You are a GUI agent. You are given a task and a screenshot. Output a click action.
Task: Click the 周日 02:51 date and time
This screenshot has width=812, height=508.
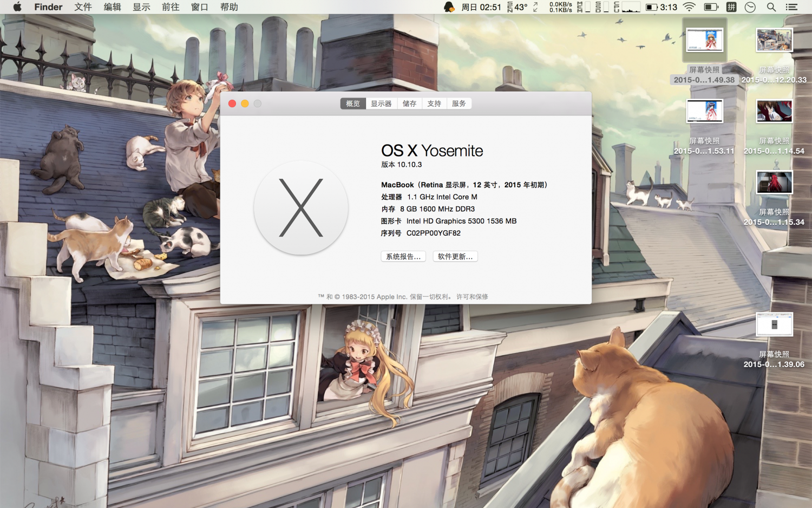(x=481, y=7)
